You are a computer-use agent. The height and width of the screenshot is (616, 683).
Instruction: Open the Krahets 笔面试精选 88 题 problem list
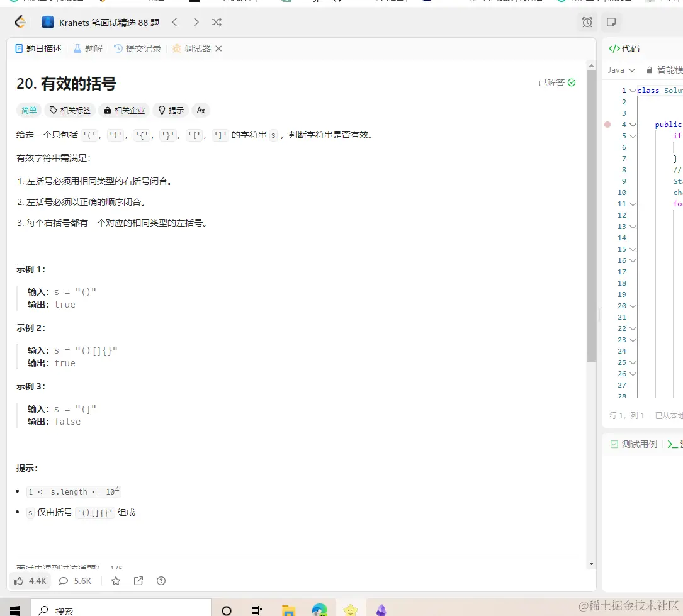pyautogui.click(x=101, y=22)
